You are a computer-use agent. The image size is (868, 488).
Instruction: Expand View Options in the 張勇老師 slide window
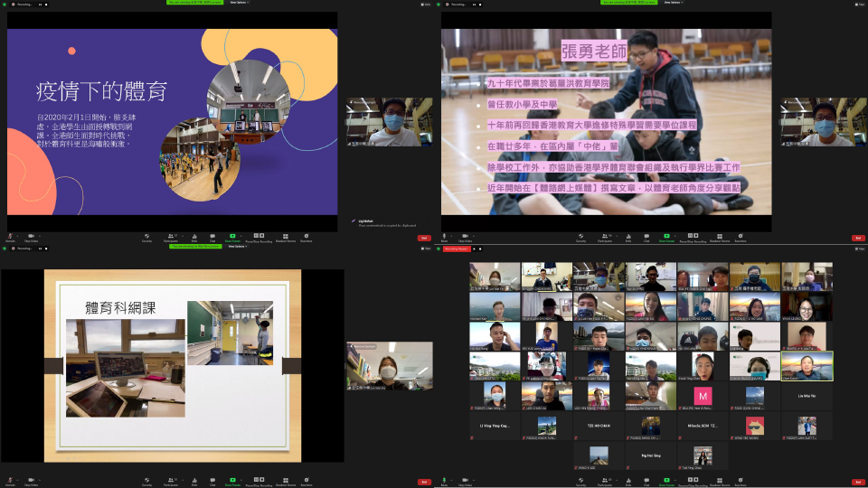673,2
